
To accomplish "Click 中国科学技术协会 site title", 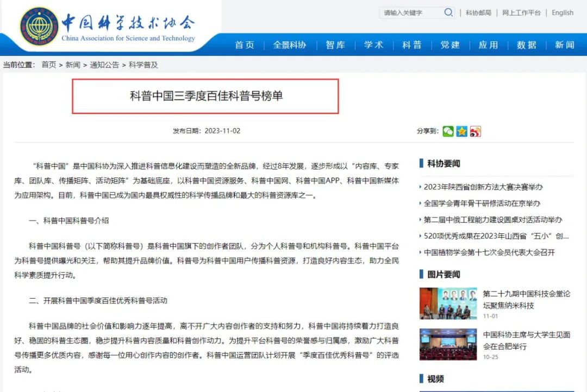I will (128, 23).
